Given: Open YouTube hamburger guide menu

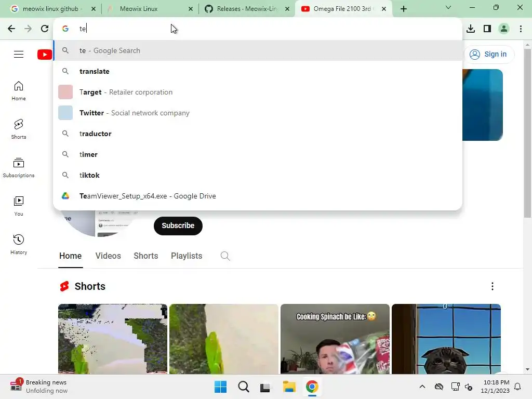Looking at the screenshot, I should [19, 54].
